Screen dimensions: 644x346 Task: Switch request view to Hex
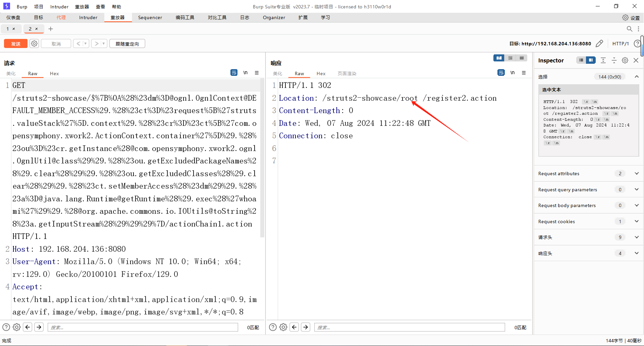[54, 73]
